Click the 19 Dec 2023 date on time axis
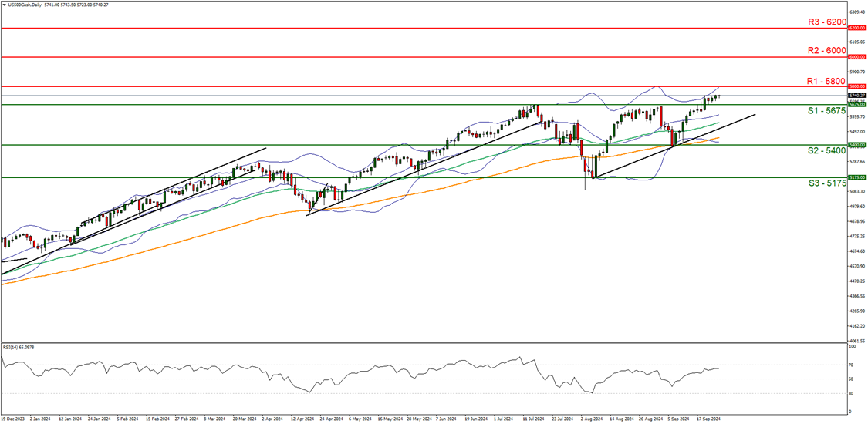 [14, 419]
